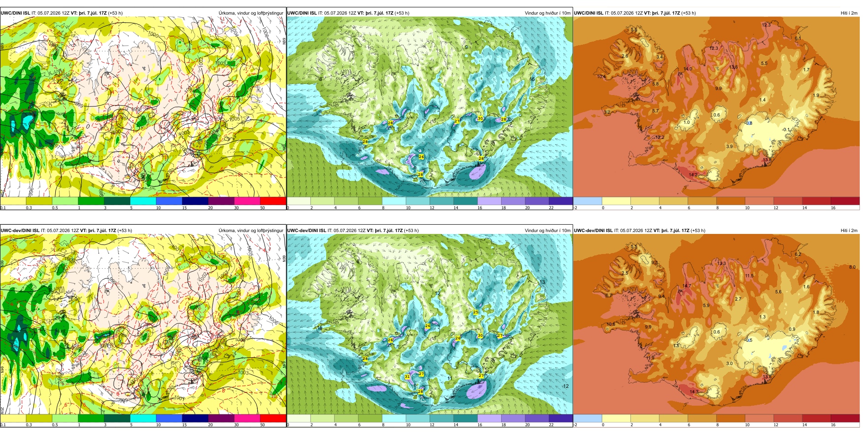Click the yellow gust label 25 on UWC-dev wind map

click(476, 312)
